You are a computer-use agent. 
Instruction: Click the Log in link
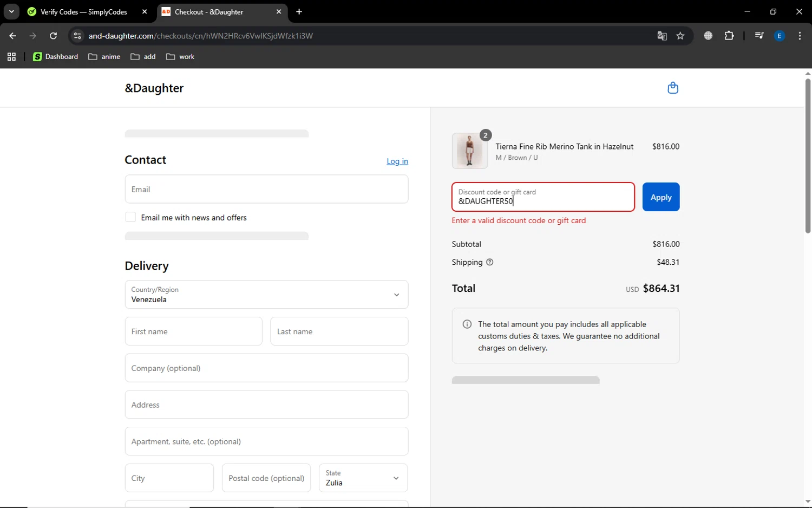tap(397, 161)
